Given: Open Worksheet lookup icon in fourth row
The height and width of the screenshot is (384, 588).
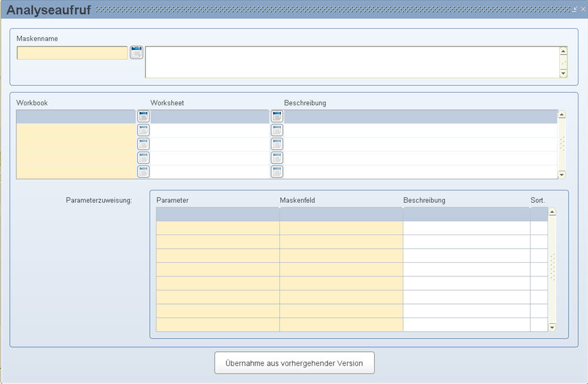Looking at the screenshot, I should (277, 158).
